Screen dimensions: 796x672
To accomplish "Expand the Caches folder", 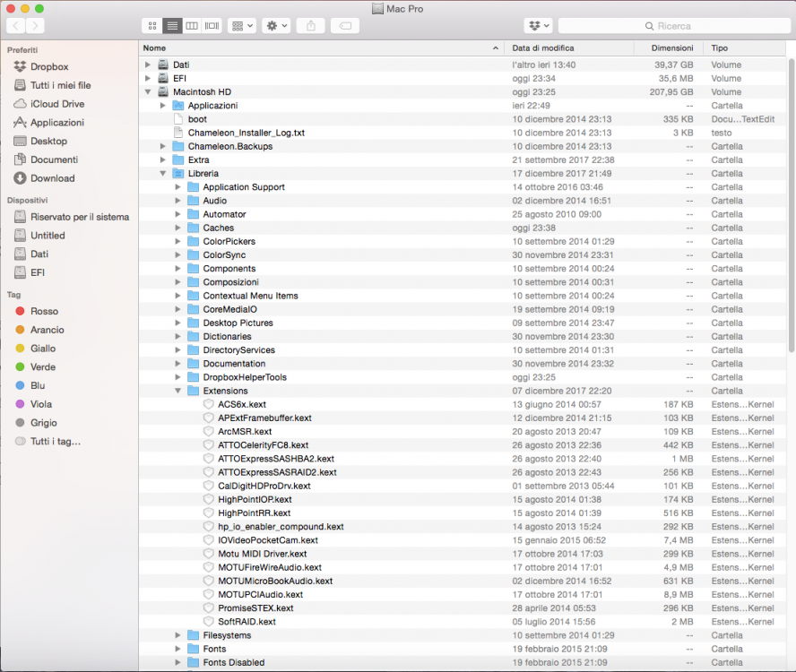I will coord(177,228).
